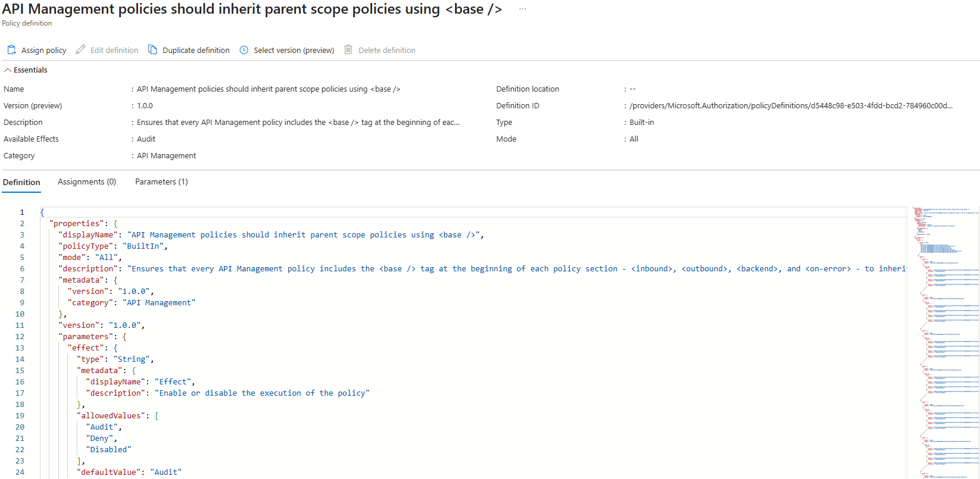Click the Duplicate definition copy icon

[x=152, y=50]
